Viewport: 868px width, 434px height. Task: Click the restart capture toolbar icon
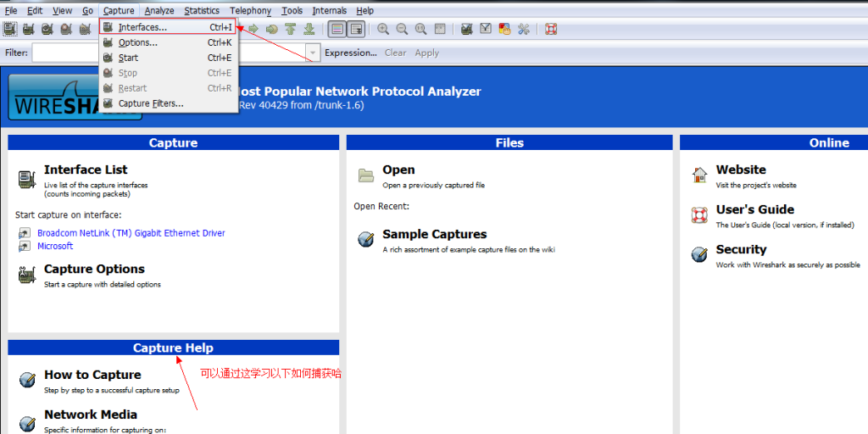[x=85, y=29]
